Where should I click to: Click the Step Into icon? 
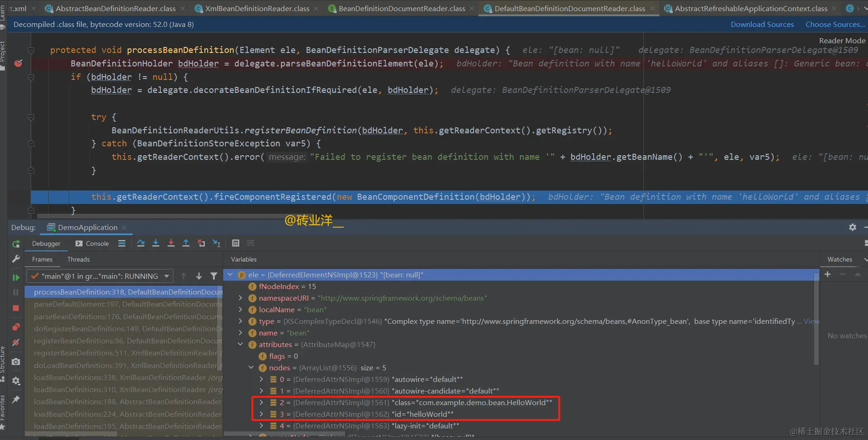156,243
